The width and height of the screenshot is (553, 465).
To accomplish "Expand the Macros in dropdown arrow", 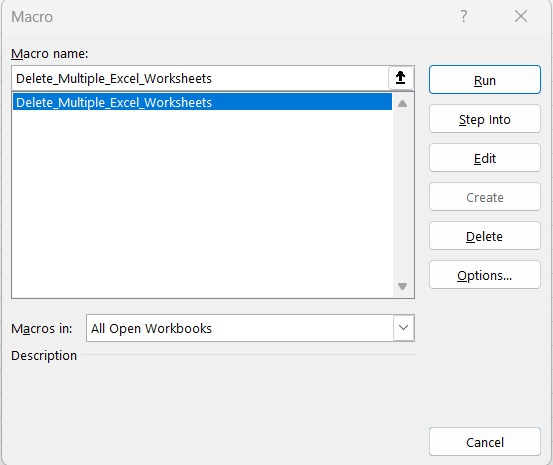I will coord(403,328).
